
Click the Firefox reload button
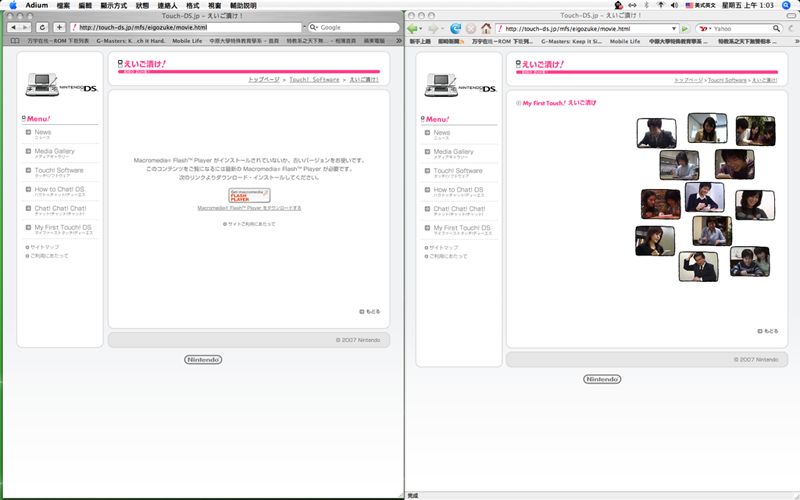point(455,29)
